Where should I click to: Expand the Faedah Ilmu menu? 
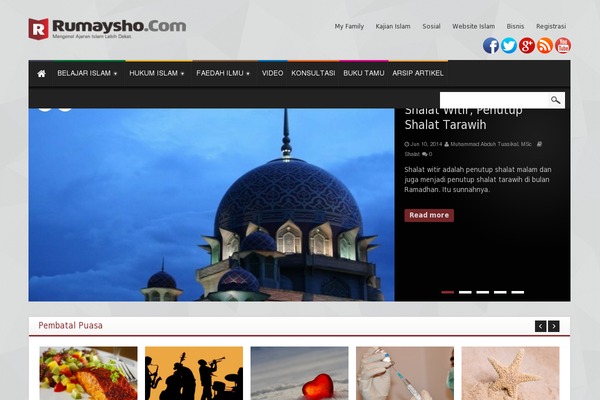[223, 73]
